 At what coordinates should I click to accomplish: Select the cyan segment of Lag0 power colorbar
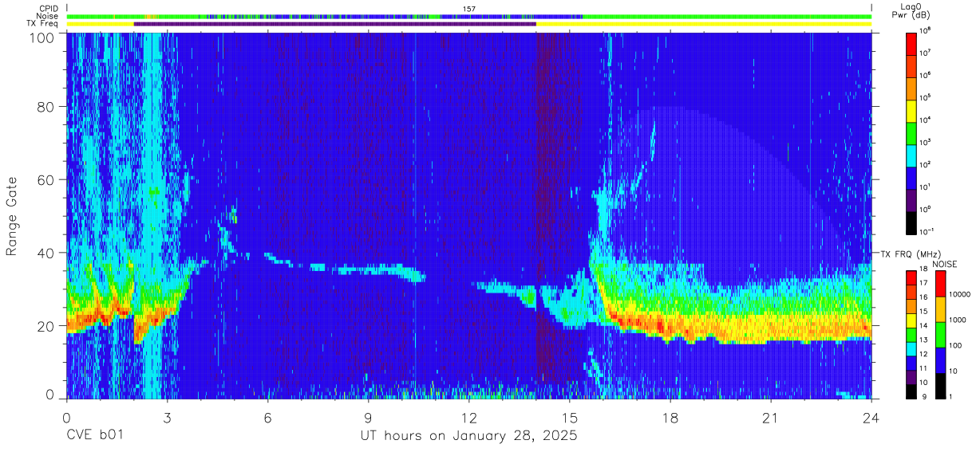pyautogui.click(x=912, y=154)
